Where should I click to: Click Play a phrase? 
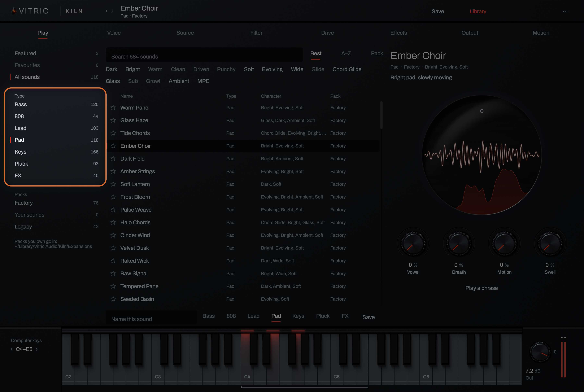481,288
